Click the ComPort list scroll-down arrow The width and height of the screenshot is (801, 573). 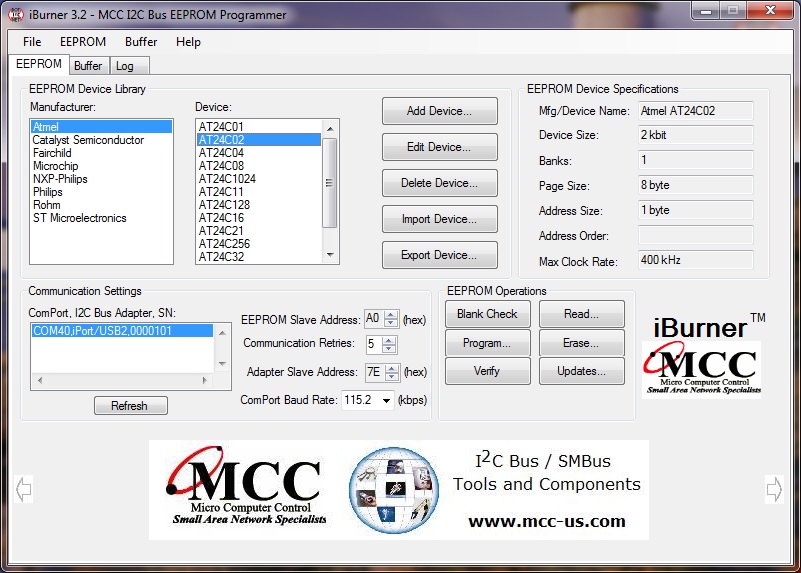[222, 364]
